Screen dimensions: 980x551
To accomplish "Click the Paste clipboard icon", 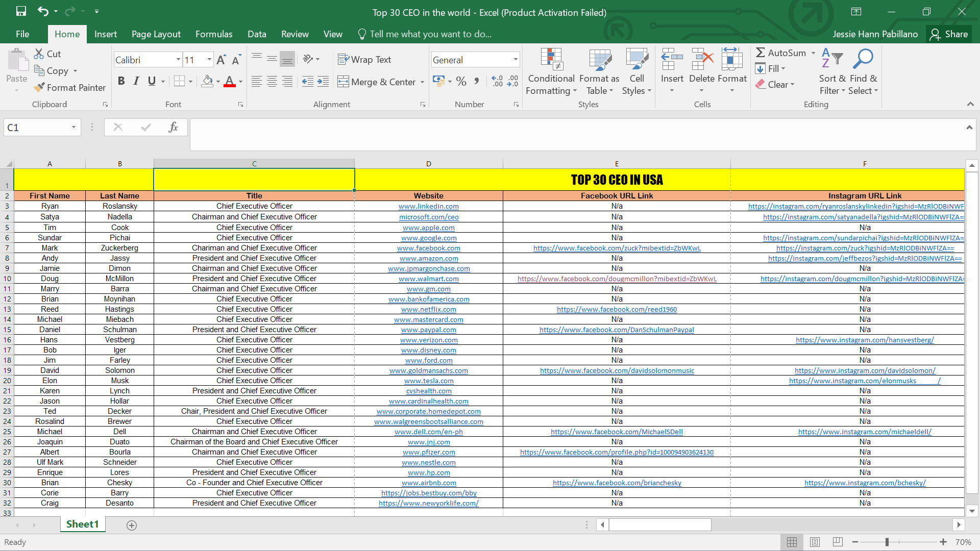I will [x=18, y=60].
